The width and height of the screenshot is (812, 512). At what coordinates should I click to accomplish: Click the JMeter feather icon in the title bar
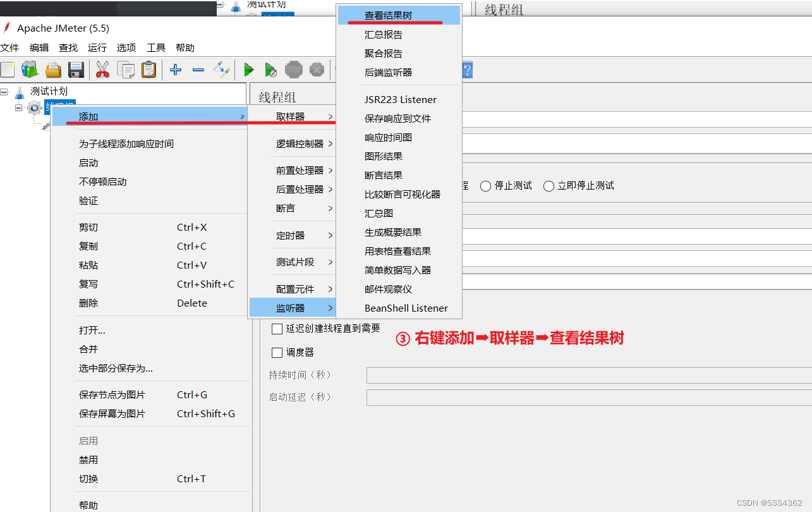(x=7, y=28)
